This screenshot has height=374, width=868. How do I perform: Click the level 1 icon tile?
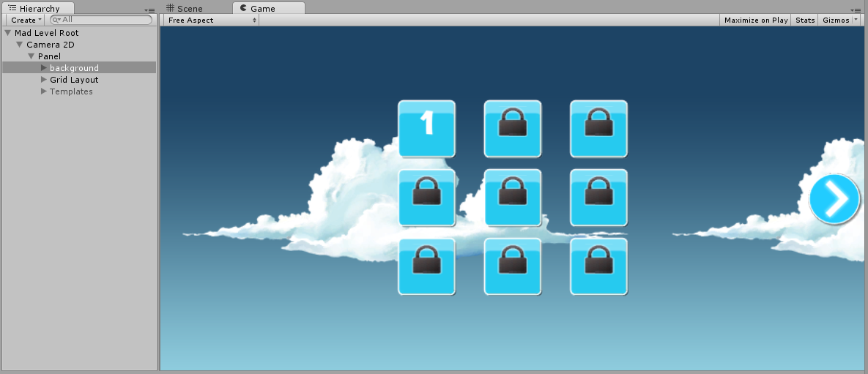pyautogui.click(x=426, y=129)
